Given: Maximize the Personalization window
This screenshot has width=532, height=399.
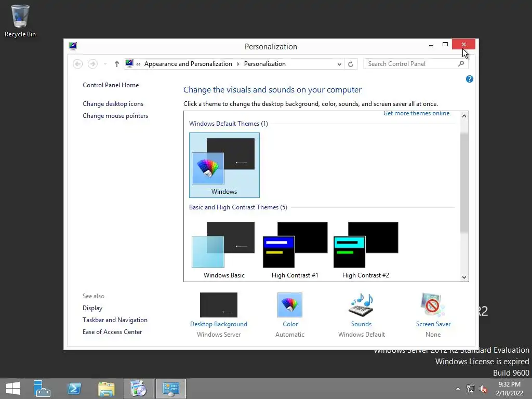Looking at the screenshot, I should point(445,45).
